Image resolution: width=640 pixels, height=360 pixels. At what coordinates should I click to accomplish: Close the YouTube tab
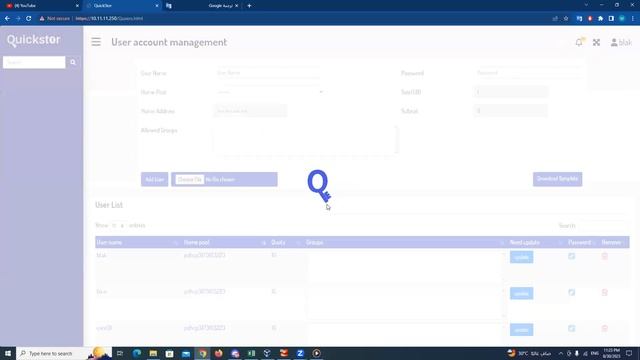pyautogui.click(x=77, y=6)
